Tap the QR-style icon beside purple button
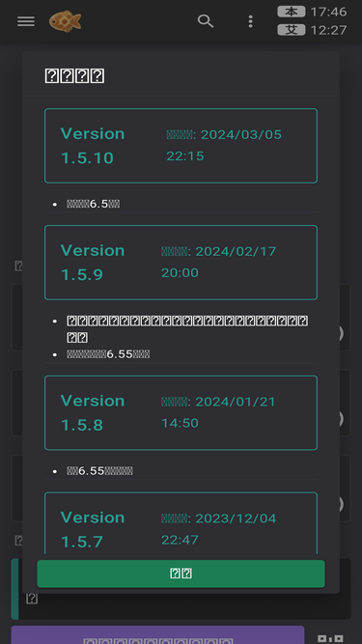This screenshot has height=644, width=362. [x=330, y=638]
